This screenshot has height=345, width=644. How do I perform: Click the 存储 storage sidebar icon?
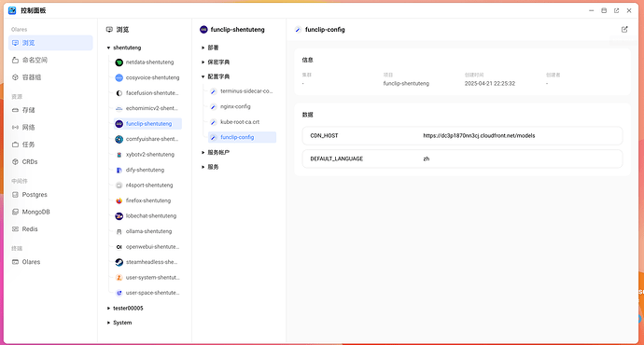[x=15, y=110]
